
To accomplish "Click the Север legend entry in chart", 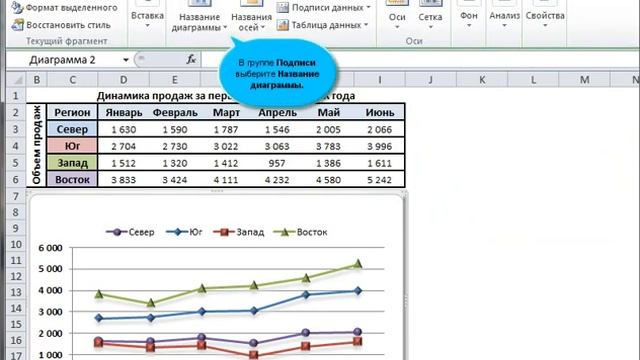I will click(130, 232).
